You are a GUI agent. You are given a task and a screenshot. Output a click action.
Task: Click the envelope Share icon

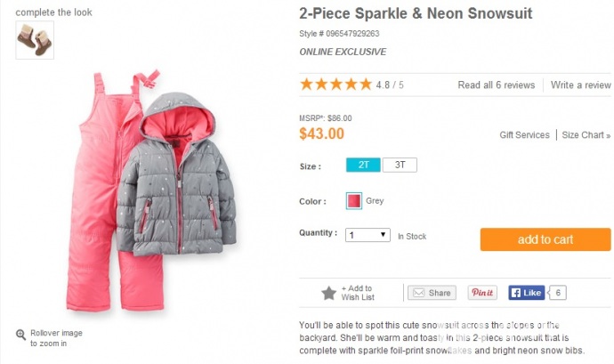coord(418,293)
